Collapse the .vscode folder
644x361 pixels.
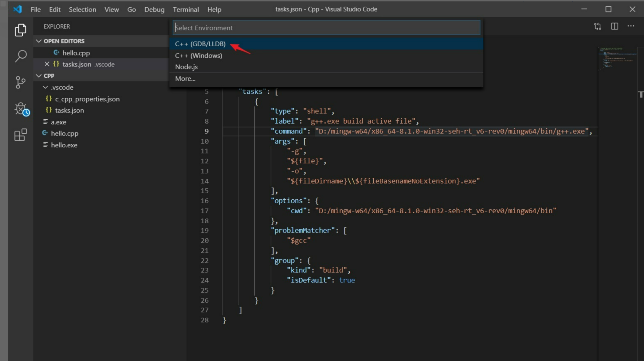(45, 87)
